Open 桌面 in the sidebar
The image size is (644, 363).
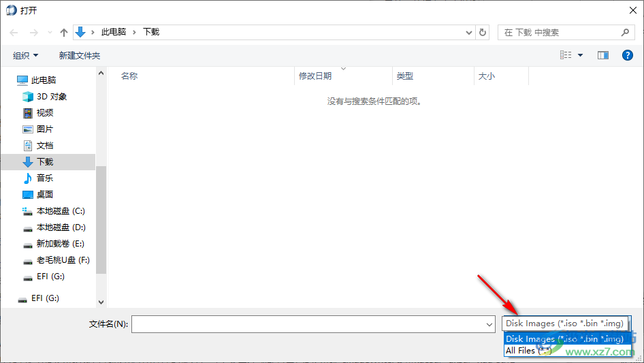[45, 195]
